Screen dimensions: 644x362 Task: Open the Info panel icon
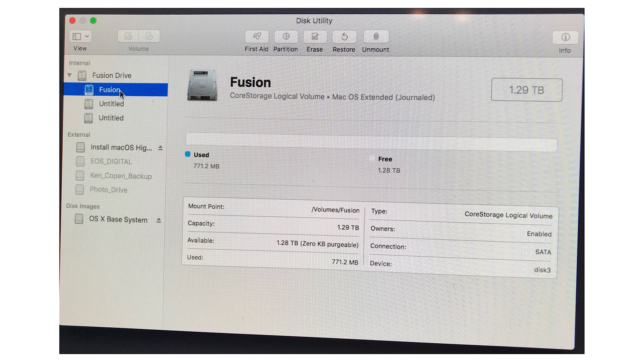[565, 37]
